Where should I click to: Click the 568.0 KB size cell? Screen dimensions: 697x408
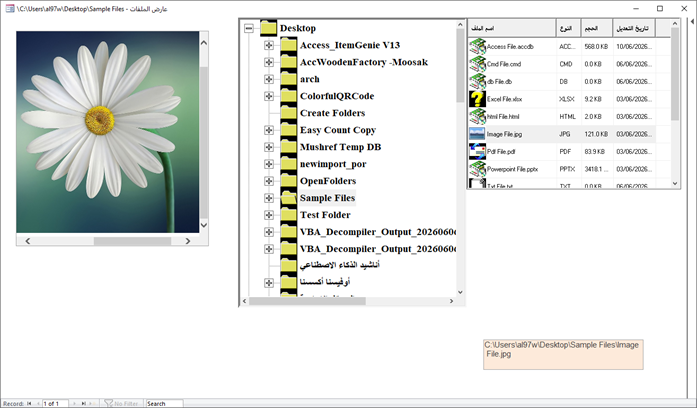click(x=596, y=46)
